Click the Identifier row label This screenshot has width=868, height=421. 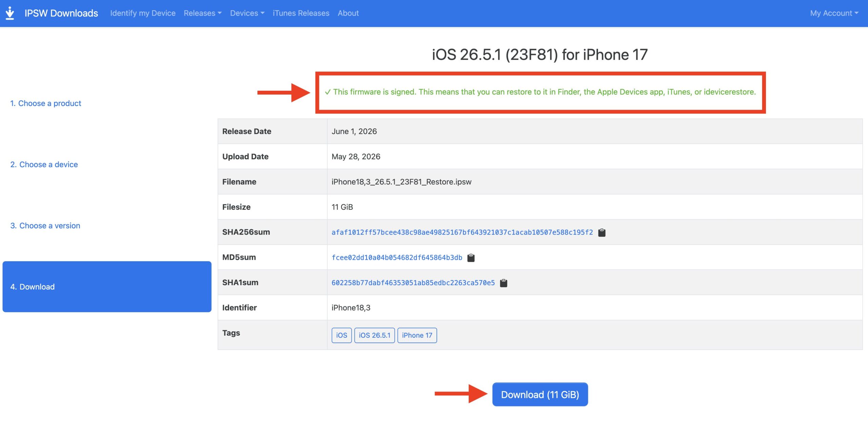[x=239, y=308]
